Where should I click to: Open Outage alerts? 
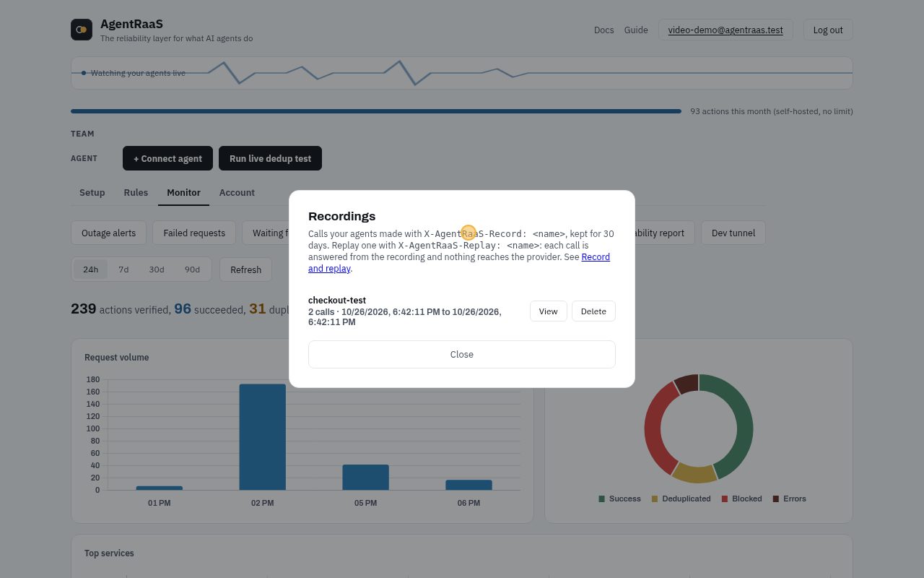108,233
